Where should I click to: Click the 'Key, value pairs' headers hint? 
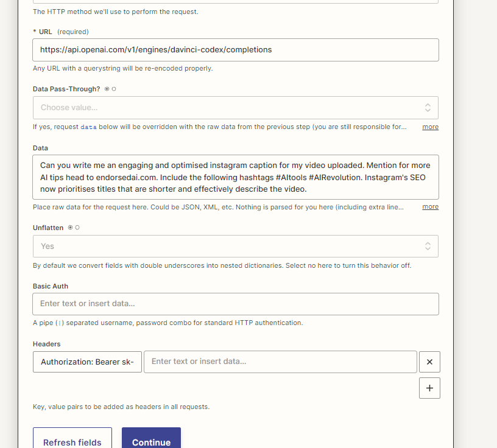tap(121, 407)
